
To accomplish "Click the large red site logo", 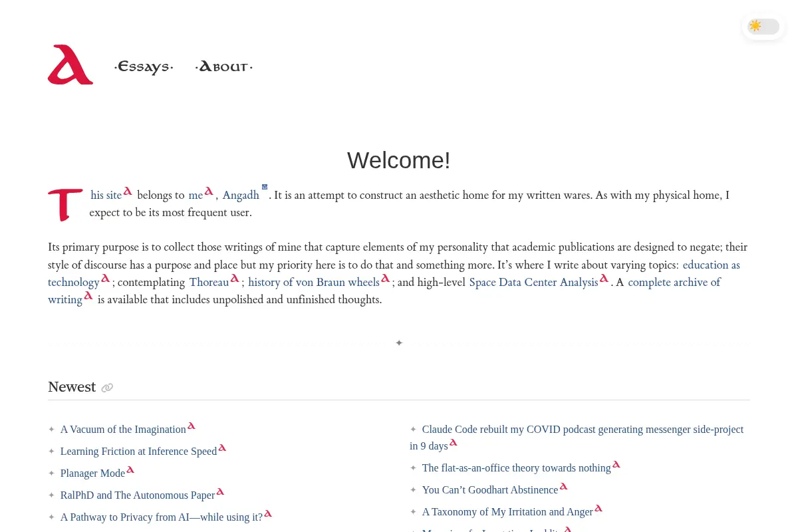I will point(70,65).
